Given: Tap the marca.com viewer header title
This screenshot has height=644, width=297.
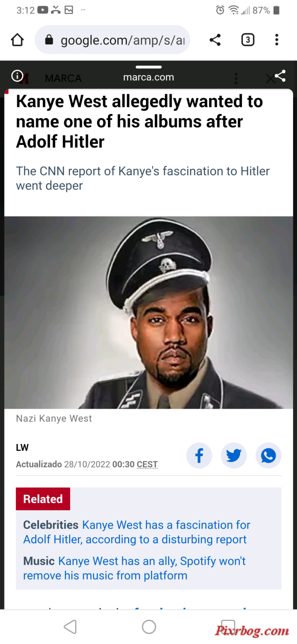Looking at the screenshot, I should pyautogui.click(x=148, y=77).
